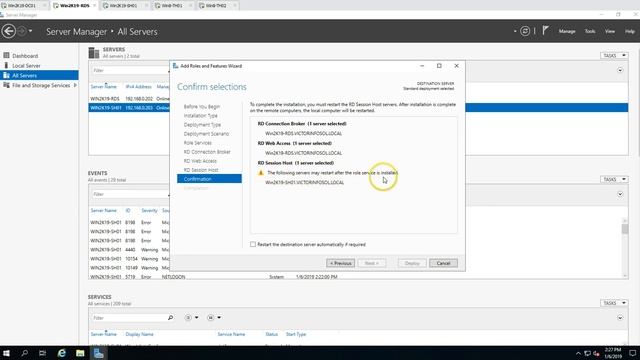Switch to Win2K19-DC01 session tab
Image resolution: width=640 pixels, height=360 pixels.
22,6
